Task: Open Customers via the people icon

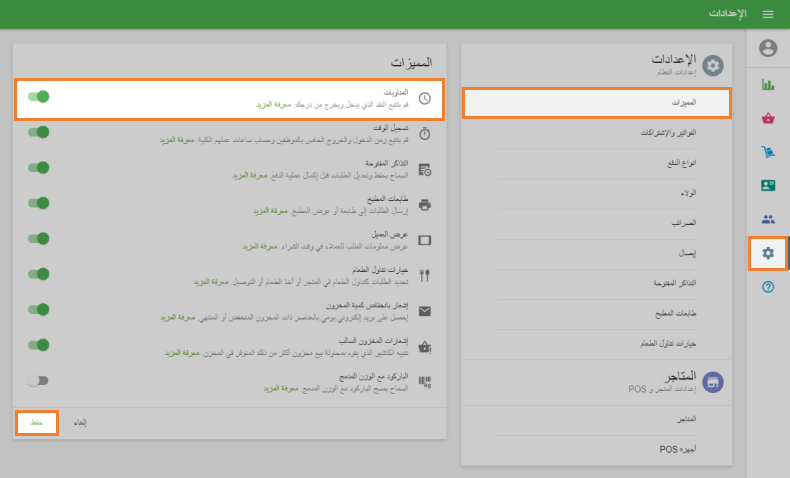Action: (768, 219)
